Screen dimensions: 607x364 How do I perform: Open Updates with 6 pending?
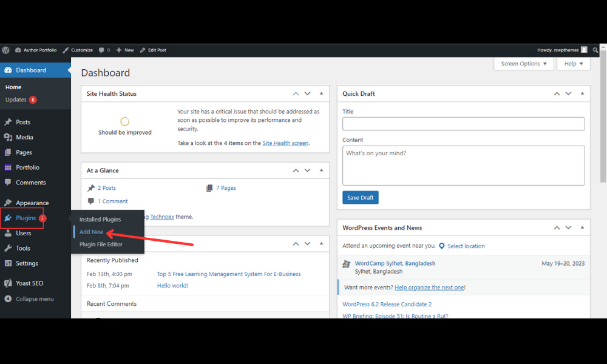[x=21, y=99]
